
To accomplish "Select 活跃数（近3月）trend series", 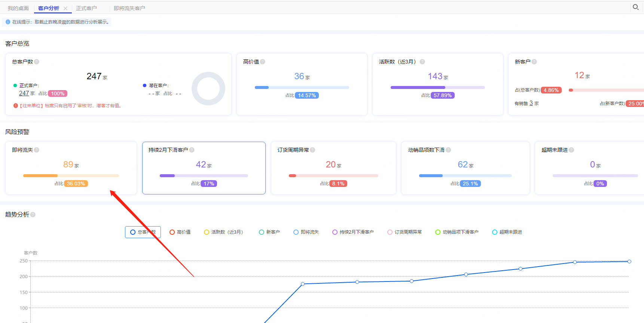I will point(224,232).
